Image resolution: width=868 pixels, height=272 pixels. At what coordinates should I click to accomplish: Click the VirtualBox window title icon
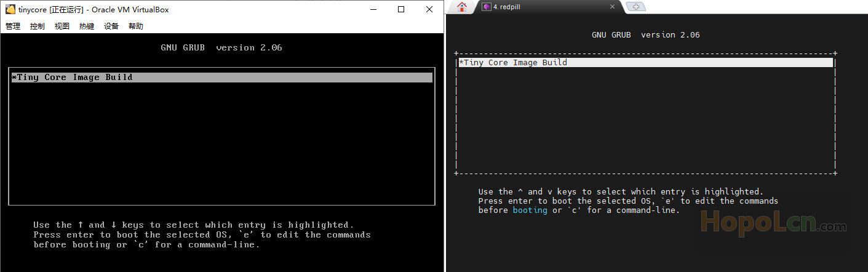pos(10,9)
